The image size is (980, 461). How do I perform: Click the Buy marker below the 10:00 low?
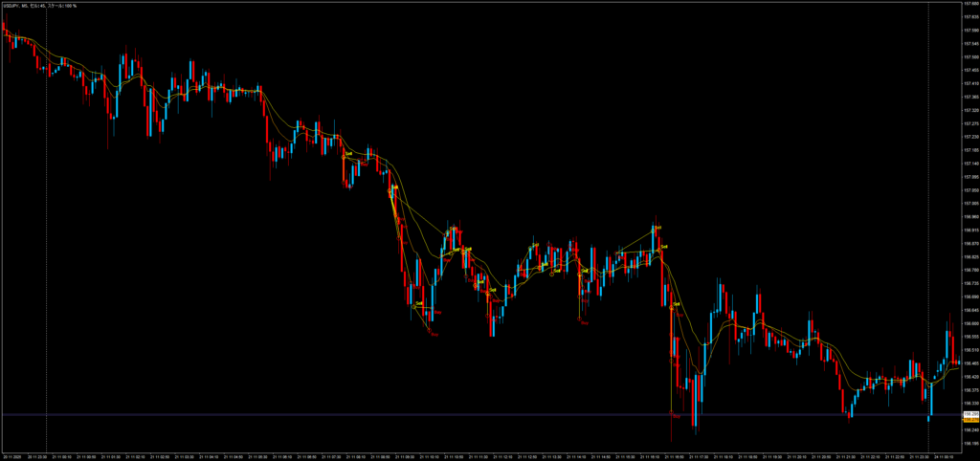tap(434, 335)
